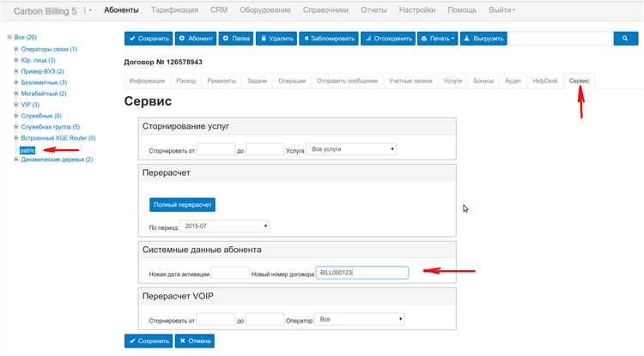Click the Сторнировать от field under Сторнирование услуг
This screenshot has height=356, width=644.
[216, 150]
